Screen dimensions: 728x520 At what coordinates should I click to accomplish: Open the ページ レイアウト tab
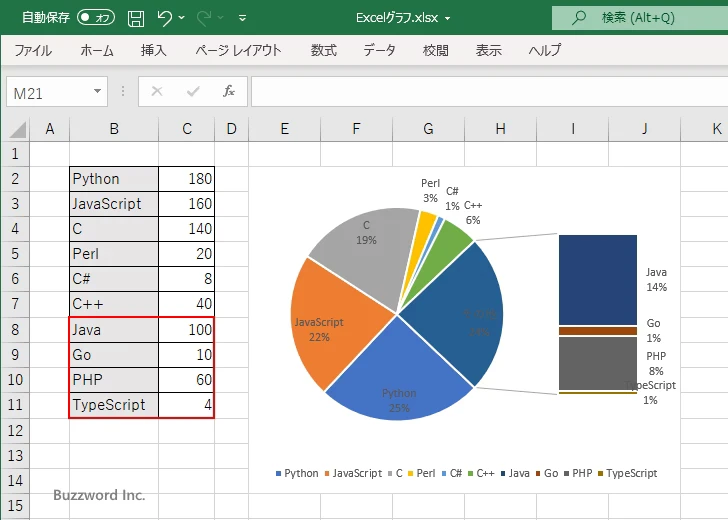pos(238,50)
